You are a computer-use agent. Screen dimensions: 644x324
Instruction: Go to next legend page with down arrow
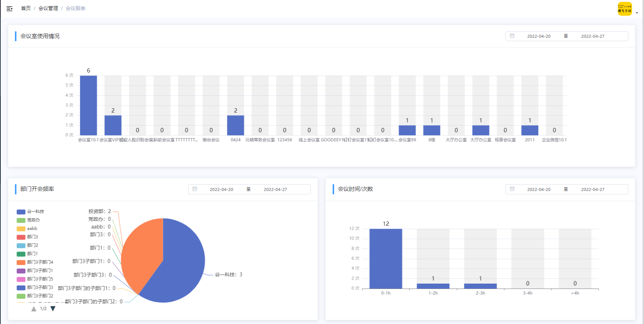53,309
